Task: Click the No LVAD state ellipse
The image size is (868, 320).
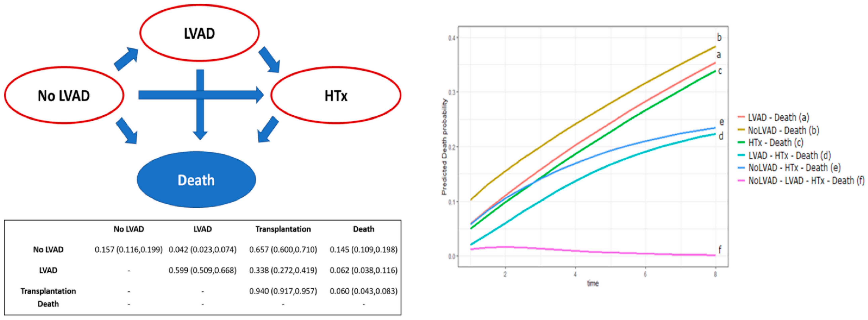Action: (x=64, y=96)
